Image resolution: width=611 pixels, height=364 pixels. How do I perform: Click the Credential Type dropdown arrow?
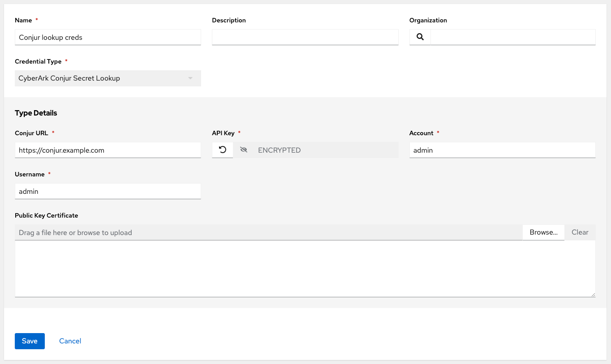coord(190,78)
